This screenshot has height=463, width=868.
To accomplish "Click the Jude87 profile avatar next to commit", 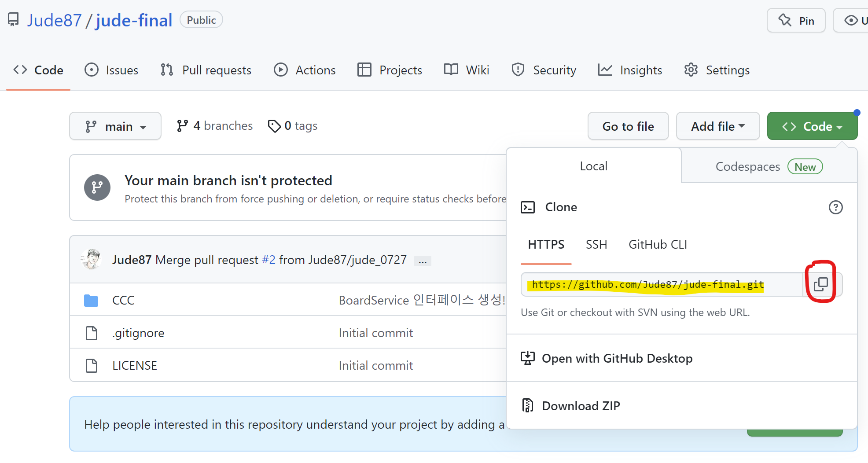I will [91, 259].
